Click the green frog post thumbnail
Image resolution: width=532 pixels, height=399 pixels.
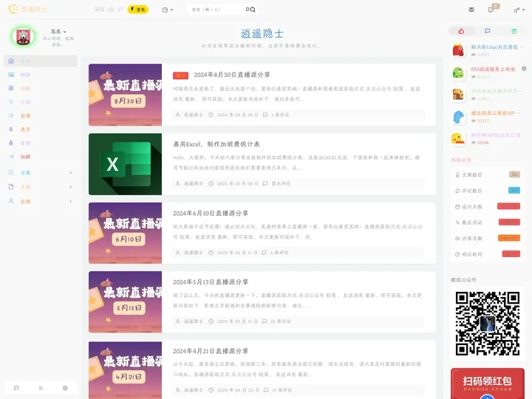click(458, 72)
